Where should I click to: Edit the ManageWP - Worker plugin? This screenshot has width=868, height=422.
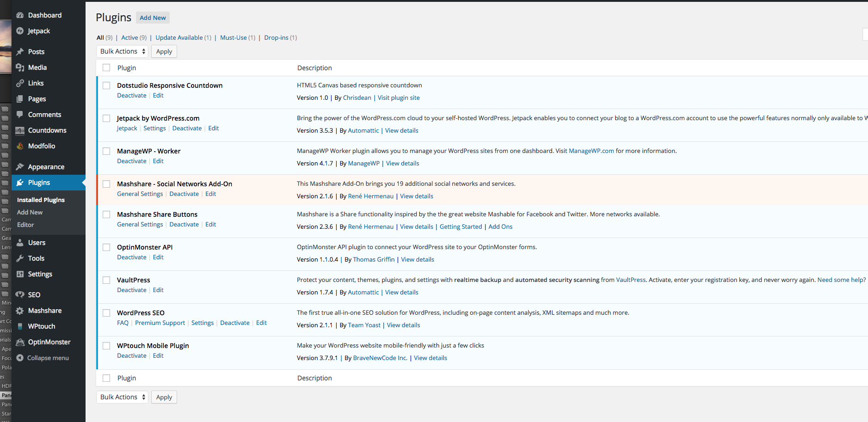158,161
